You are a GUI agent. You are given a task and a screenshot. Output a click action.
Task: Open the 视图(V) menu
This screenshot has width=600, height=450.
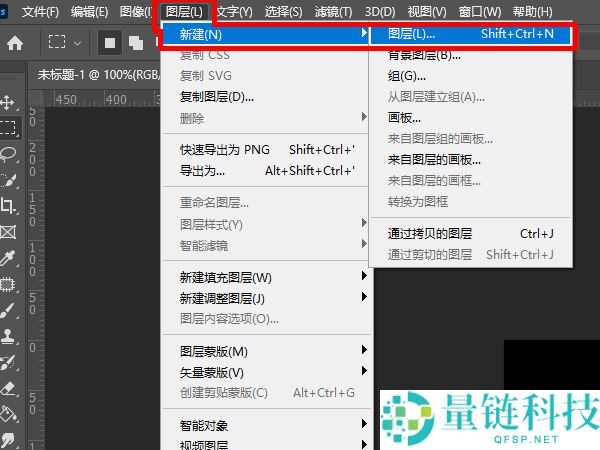click(x=427, y=12)
